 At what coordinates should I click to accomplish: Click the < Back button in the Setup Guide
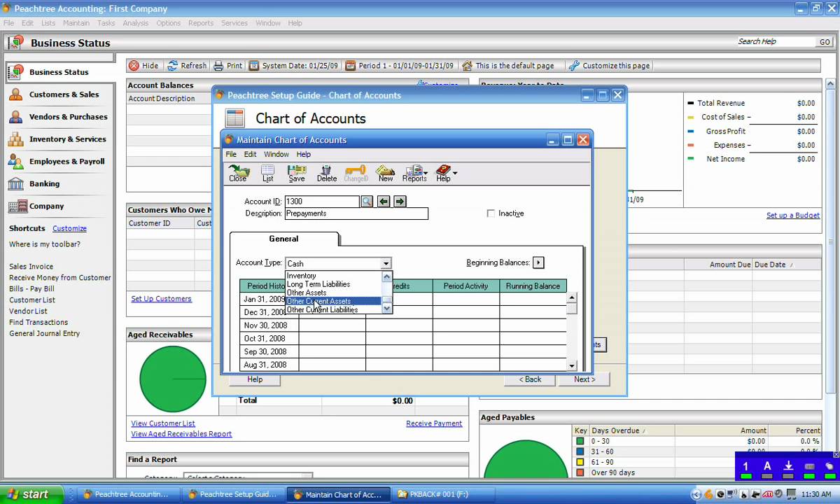(530, 379)
